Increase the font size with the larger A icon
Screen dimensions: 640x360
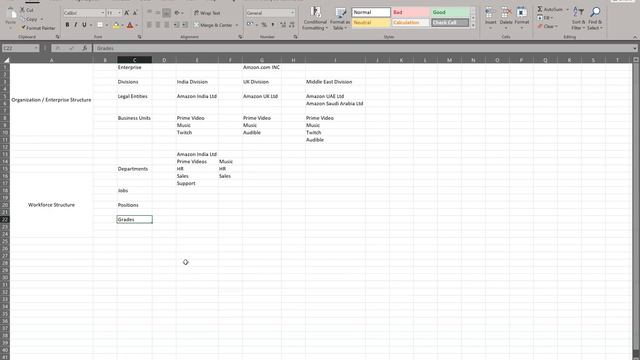click(127, 13)
